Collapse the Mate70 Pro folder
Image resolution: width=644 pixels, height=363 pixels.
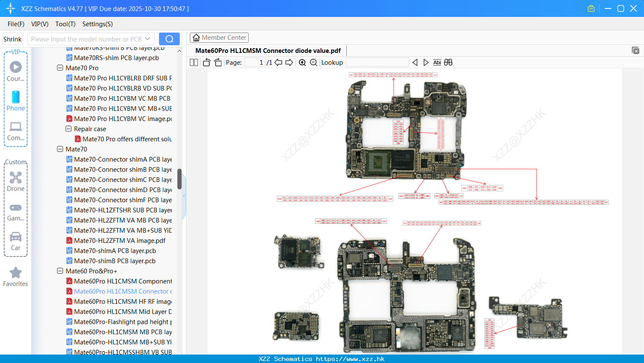point(60,68)
